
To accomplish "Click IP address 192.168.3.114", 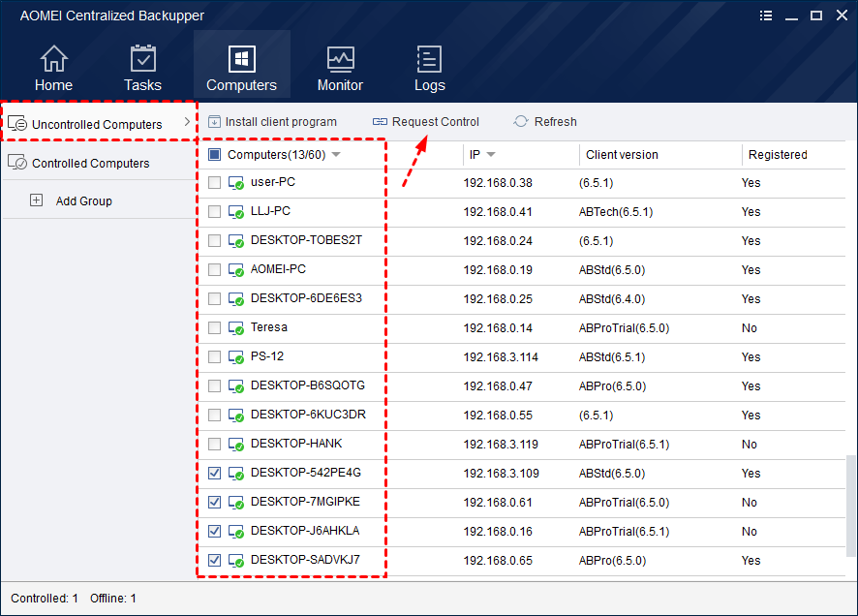I will [x=501, y=357].
